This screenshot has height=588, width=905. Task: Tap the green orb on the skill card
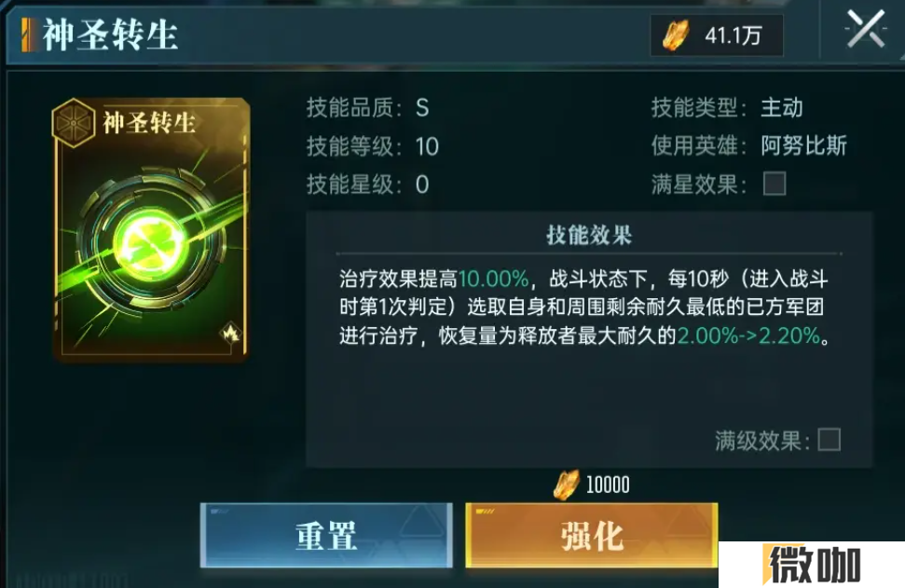click(152, 244)
